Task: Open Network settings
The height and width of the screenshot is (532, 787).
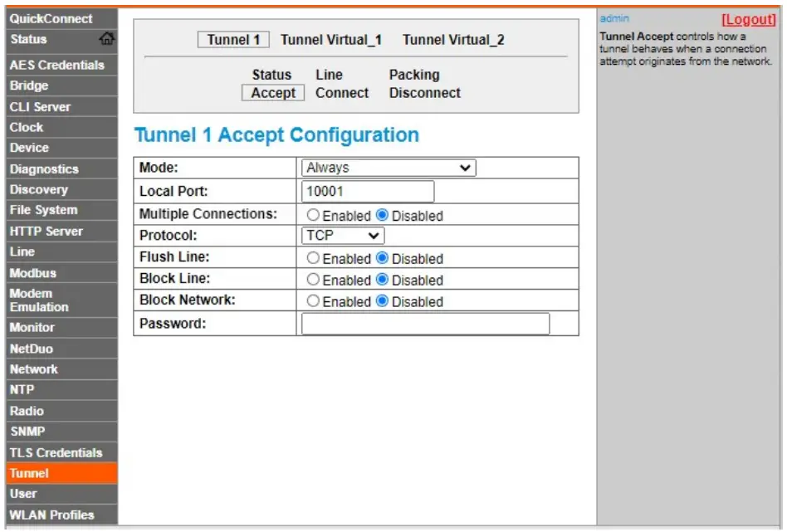Action: tap(61, 369)
